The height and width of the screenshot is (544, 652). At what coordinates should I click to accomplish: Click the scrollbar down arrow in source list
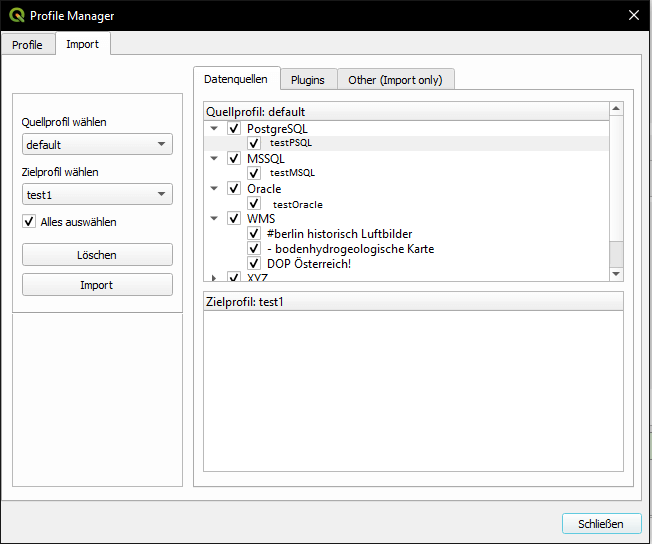[616, 274]
